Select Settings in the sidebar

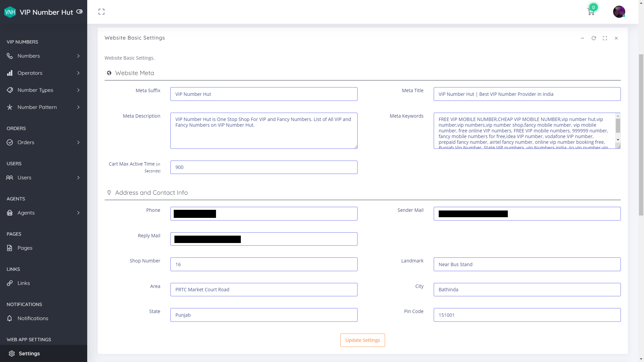click(x=44, y=354)
